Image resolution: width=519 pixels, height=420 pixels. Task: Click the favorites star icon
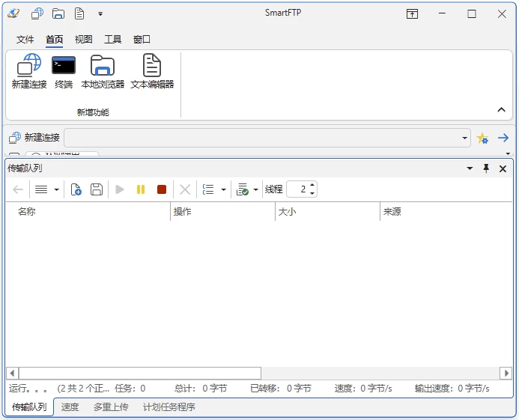[x=483, y=138]
